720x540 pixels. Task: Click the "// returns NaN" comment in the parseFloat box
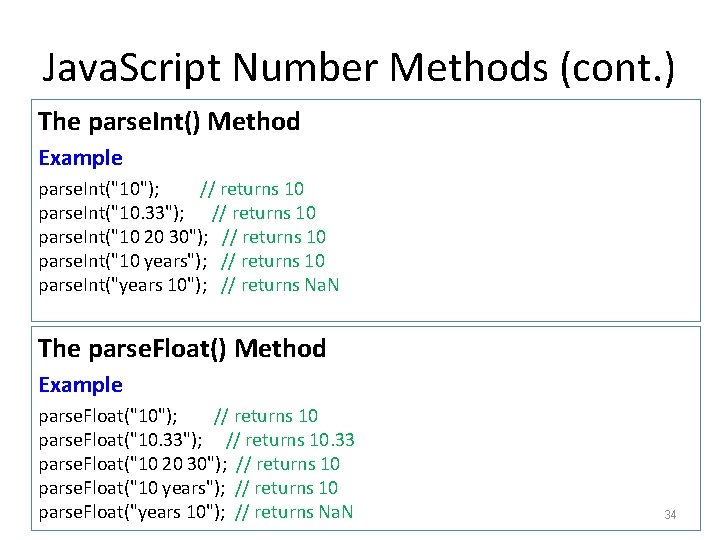(x=294, y=512)
